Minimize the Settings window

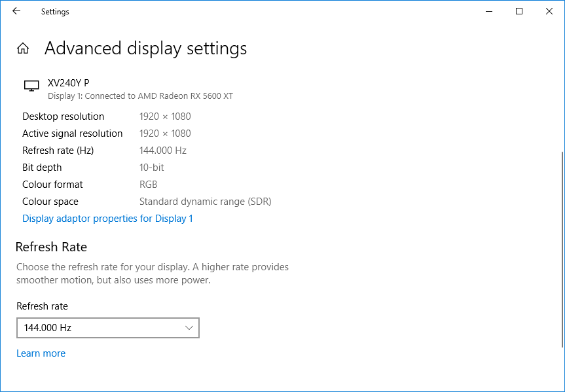(489, 11)
